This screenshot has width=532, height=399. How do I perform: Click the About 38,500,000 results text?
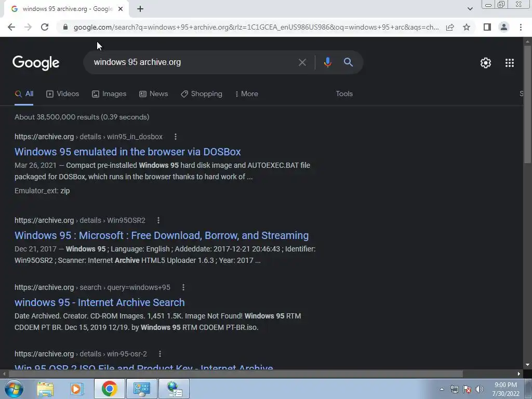click(x=82, y=117)
